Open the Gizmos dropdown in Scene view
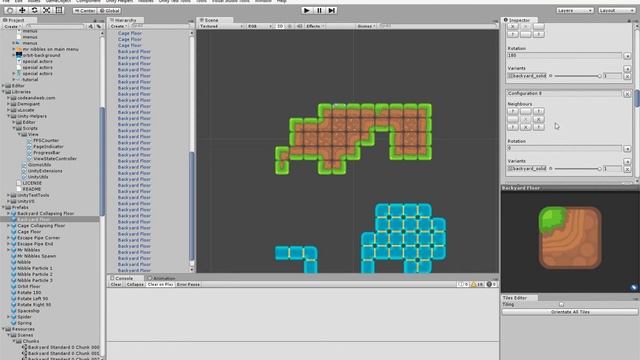The image size is (640, 360). (366, 26)
